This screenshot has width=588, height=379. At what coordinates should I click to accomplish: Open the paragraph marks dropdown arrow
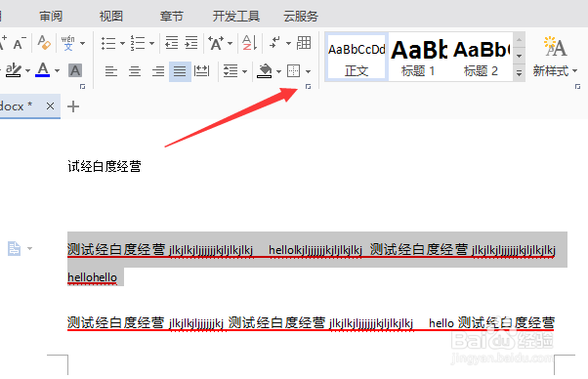pyautogui.click(x=288, y=44)
